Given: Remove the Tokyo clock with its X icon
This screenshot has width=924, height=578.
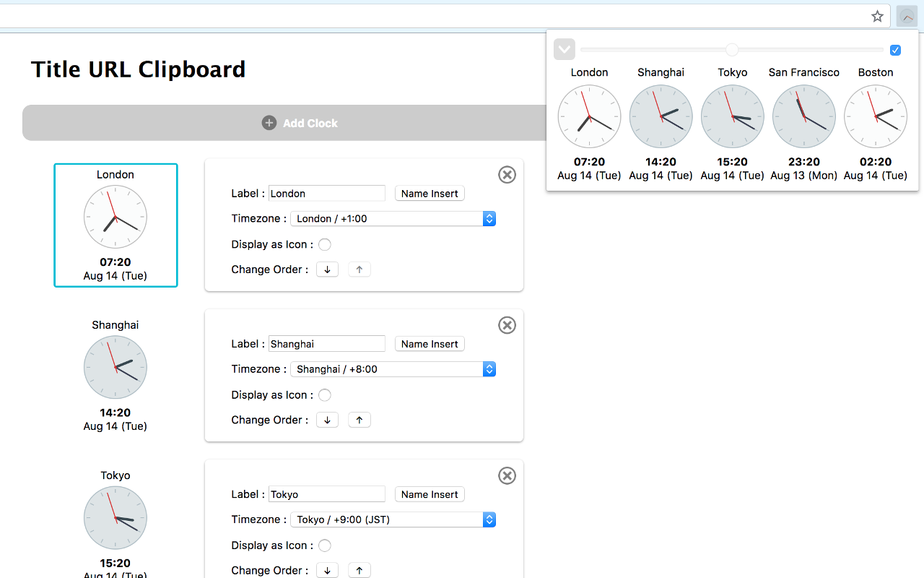Looking at the screenshot, I should coord(507,475).
